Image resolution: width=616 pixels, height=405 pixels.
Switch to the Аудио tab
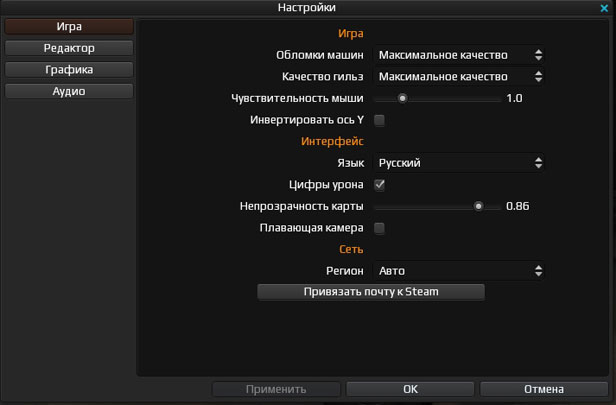[x=69, y=92]
